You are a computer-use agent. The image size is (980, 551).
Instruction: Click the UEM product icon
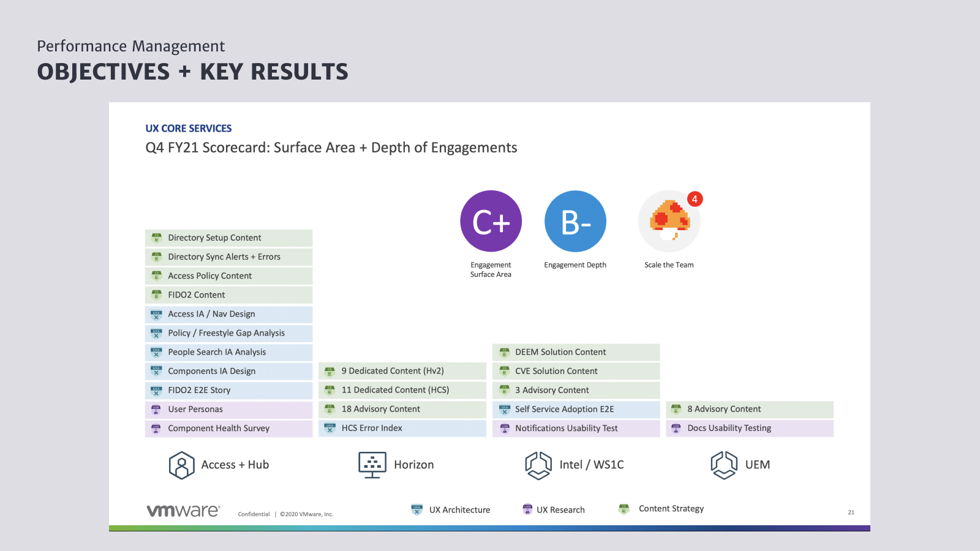click(x=724, y=465)
